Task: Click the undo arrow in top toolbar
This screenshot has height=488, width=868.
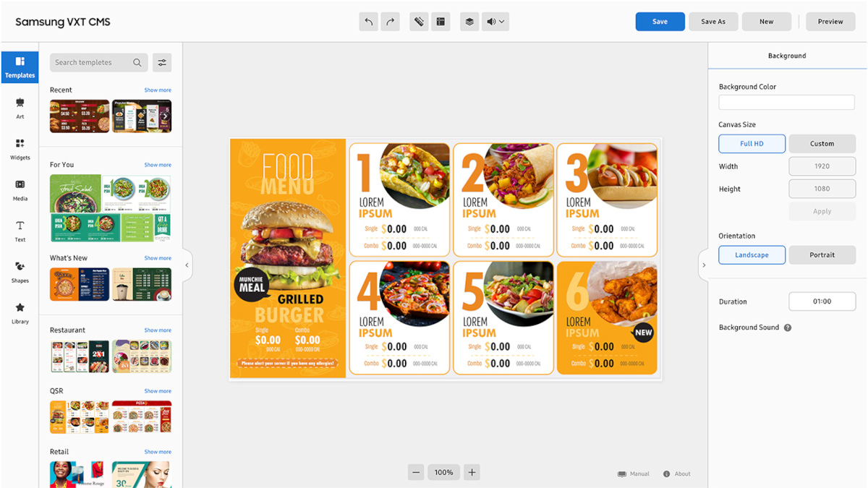Action: click(368, 22)
